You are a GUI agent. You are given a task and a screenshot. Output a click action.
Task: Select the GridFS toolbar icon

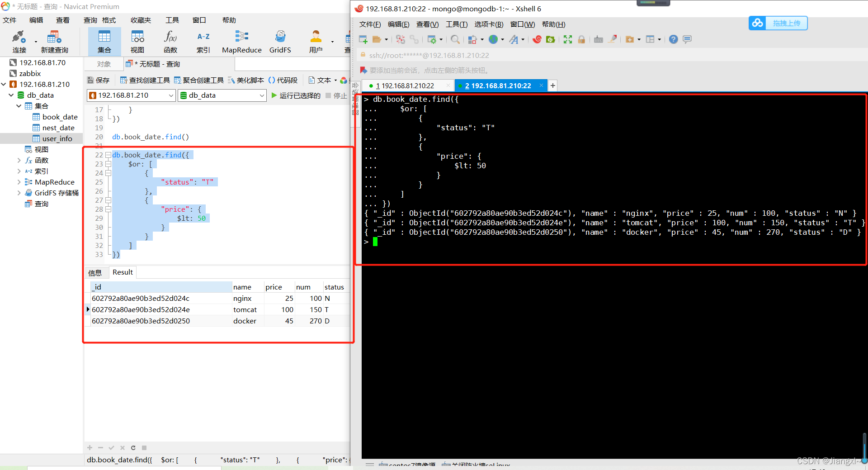(x=280, y=42)
